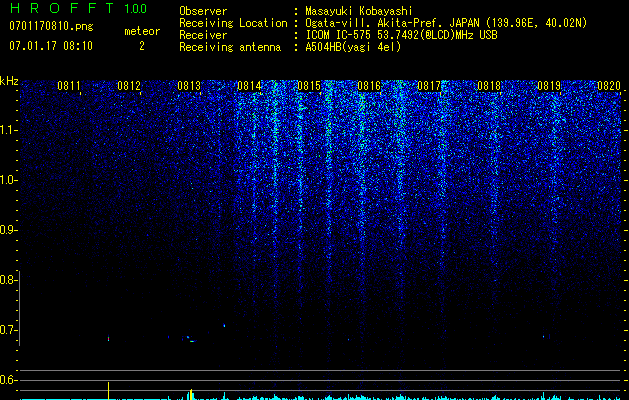629x400 pixels.
Task: Click the 0820 time marker
Action: [609, 85]
